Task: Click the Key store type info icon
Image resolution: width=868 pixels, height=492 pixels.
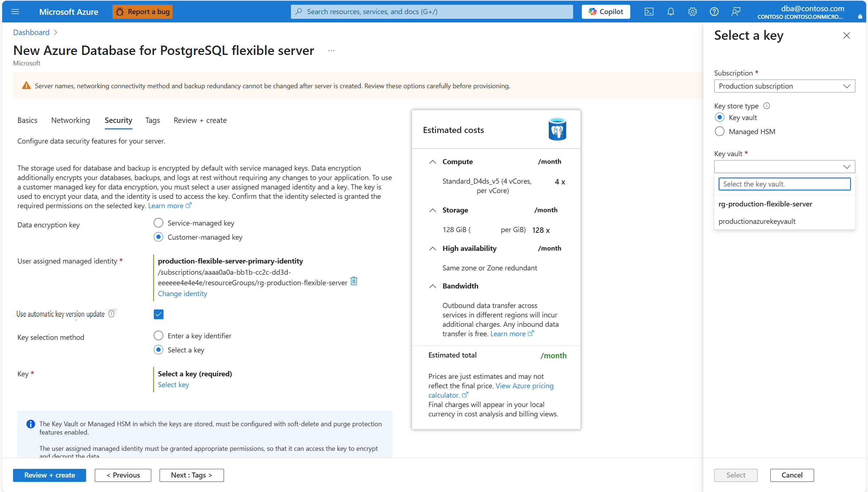Action: tap(767, 106)
